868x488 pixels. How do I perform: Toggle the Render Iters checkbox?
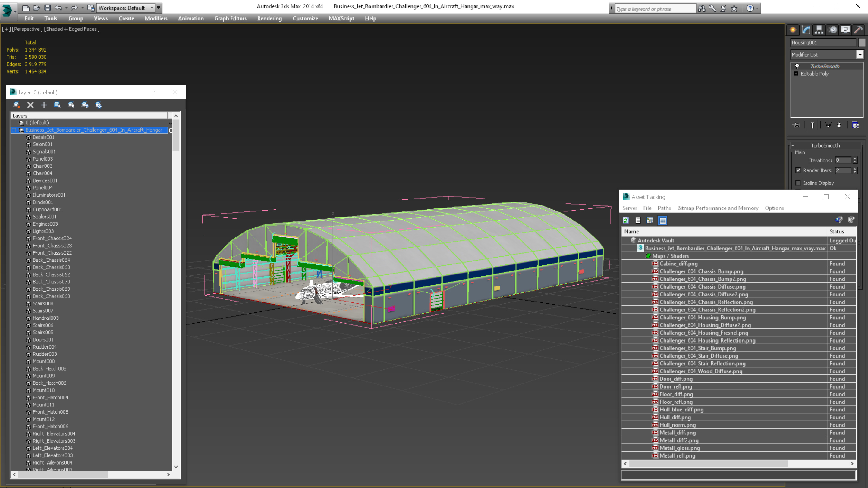[x=798, y=170]
